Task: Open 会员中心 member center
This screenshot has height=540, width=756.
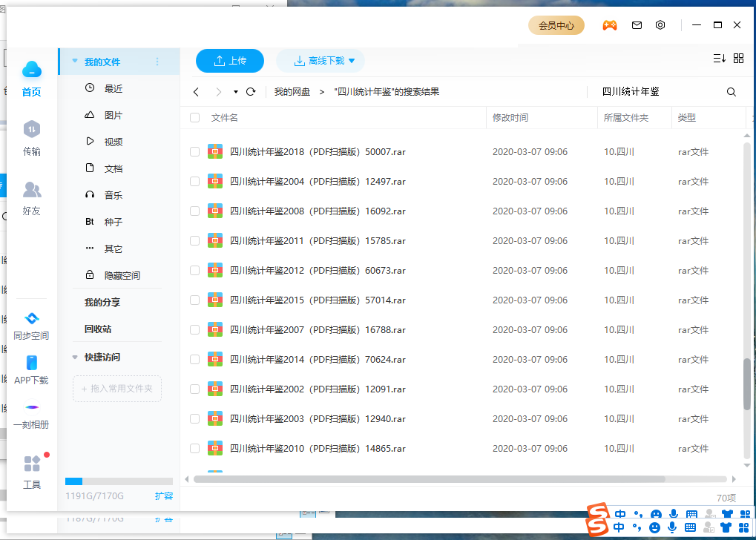Action: (x=556, y=25)
